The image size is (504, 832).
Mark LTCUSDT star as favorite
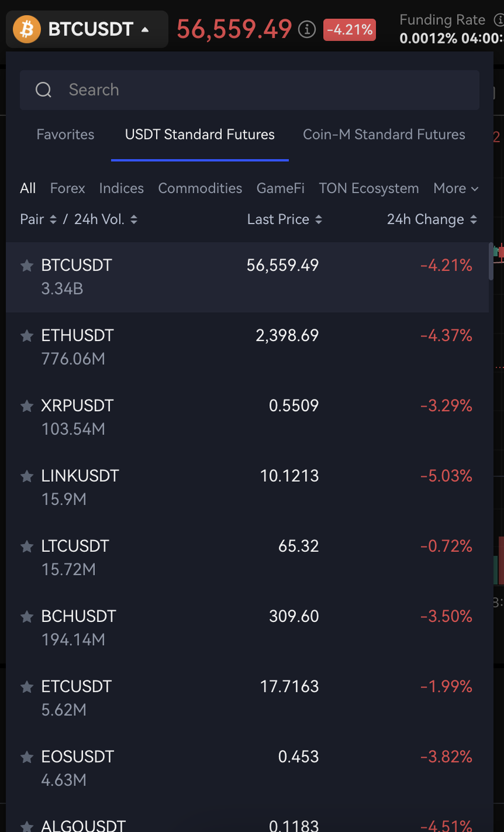27,547
